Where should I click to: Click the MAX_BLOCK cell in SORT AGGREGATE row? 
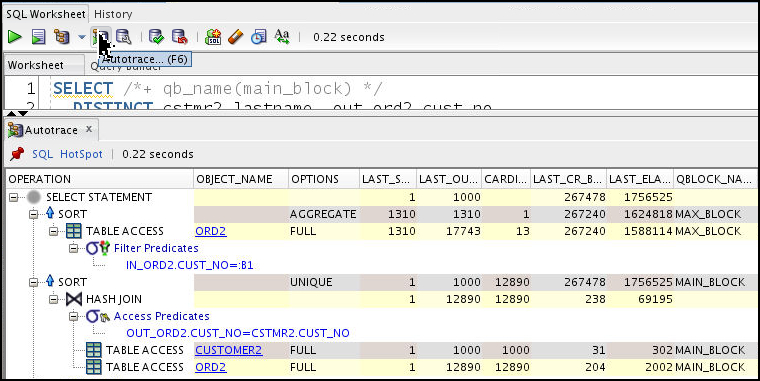[715, 214]
